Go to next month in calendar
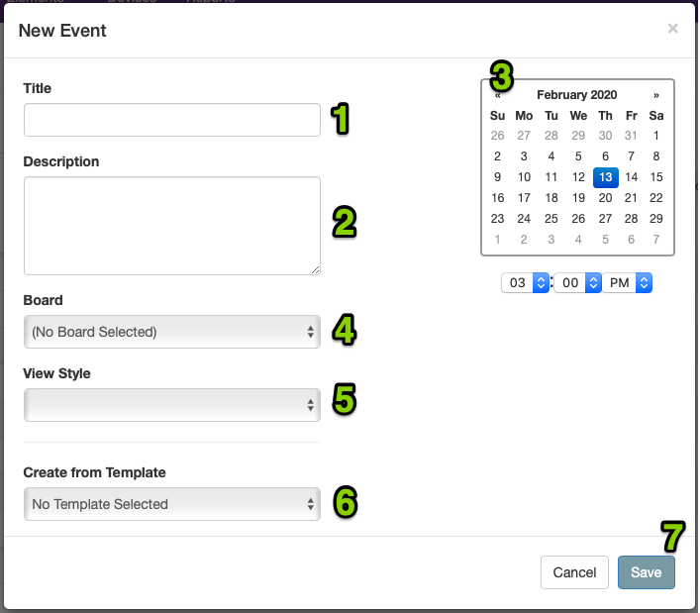700x613 pixels. [655, 95]
